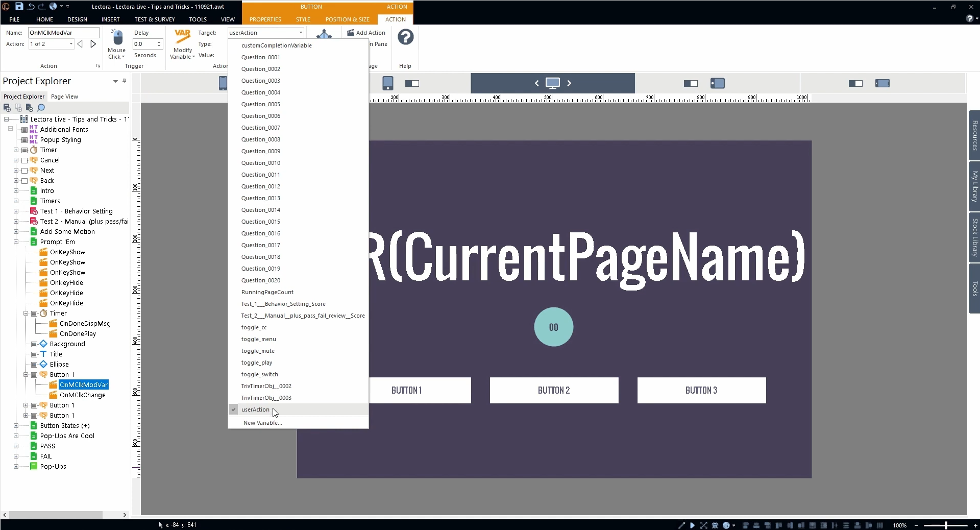Go to next action with right arrow

pos(93,44)
